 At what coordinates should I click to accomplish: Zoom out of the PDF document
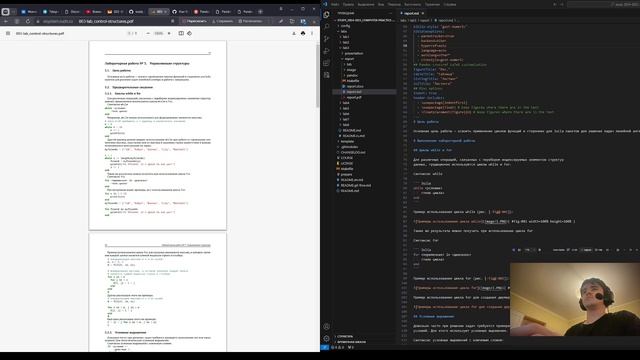tap(148, 33)
